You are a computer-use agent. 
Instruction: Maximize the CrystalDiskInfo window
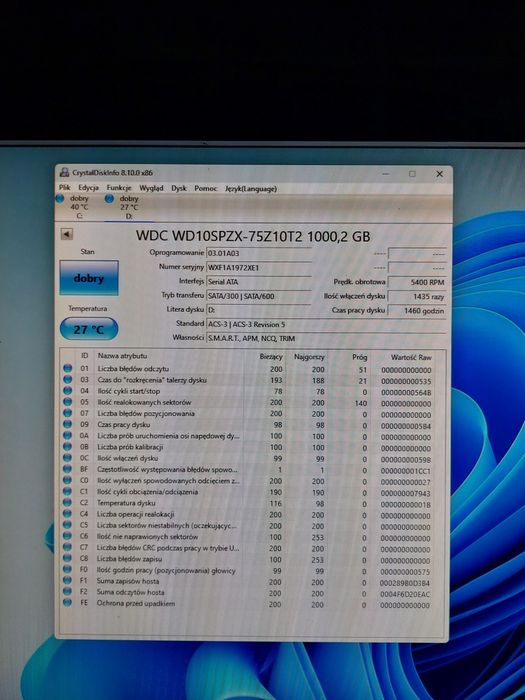[412, 174]
